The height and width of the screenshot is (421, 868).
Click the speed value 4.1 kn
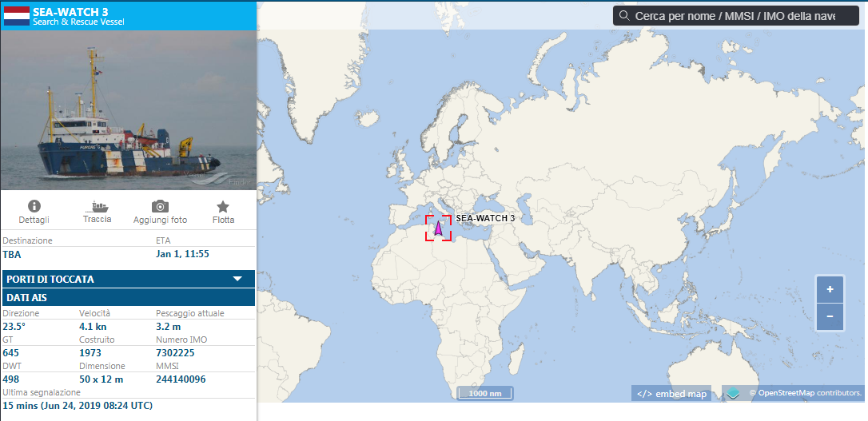point(93,327)
